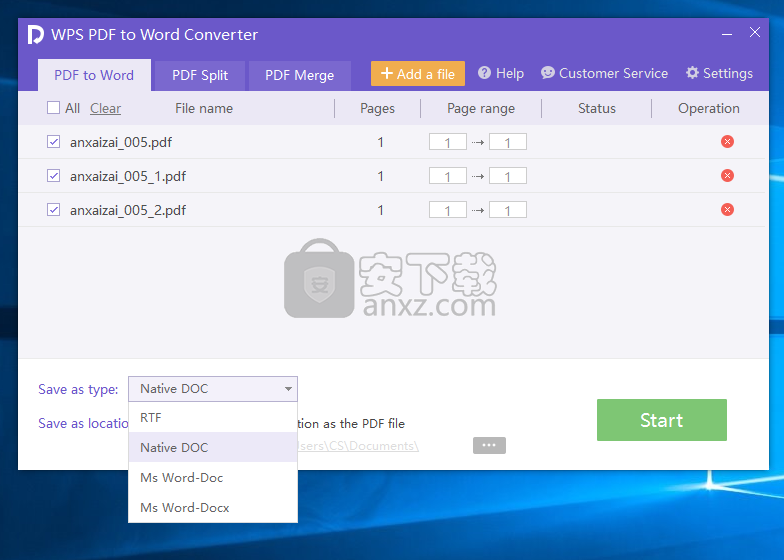Image resolution: width=784 pixels, height=560 pixels.
Task: Switch to the PDF Split tab
Action: (200, 76)
